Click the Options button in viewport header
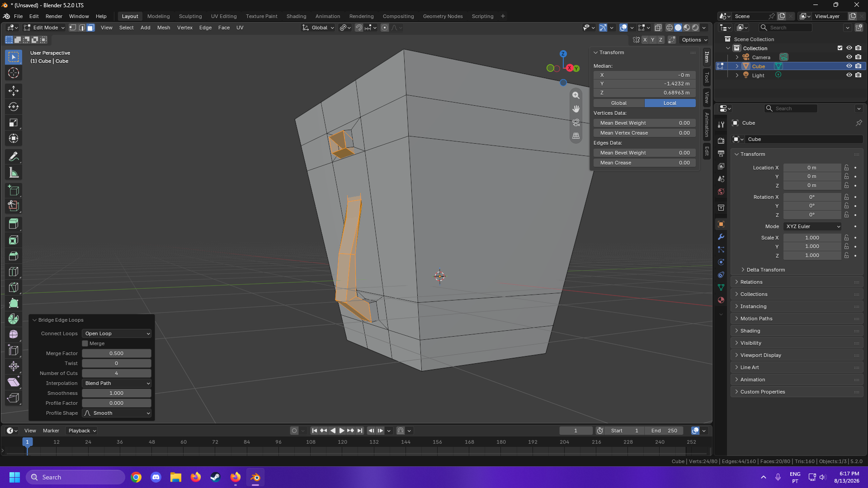Screen dimensions: 868x488 pyautogui.click(x=694, y=40)
